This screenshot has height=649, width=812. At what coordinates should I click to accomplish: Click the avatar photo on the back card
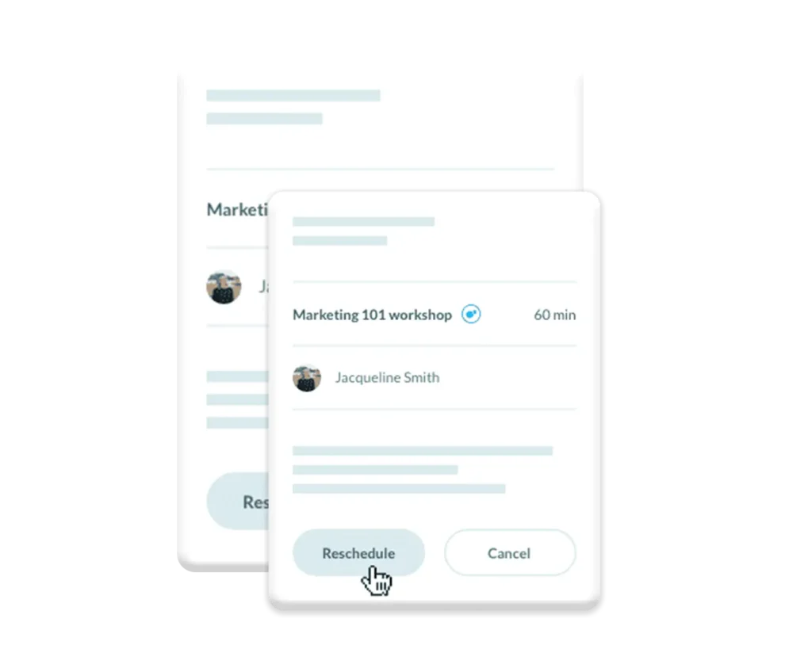pyautogui.click(x=224, y=287)
